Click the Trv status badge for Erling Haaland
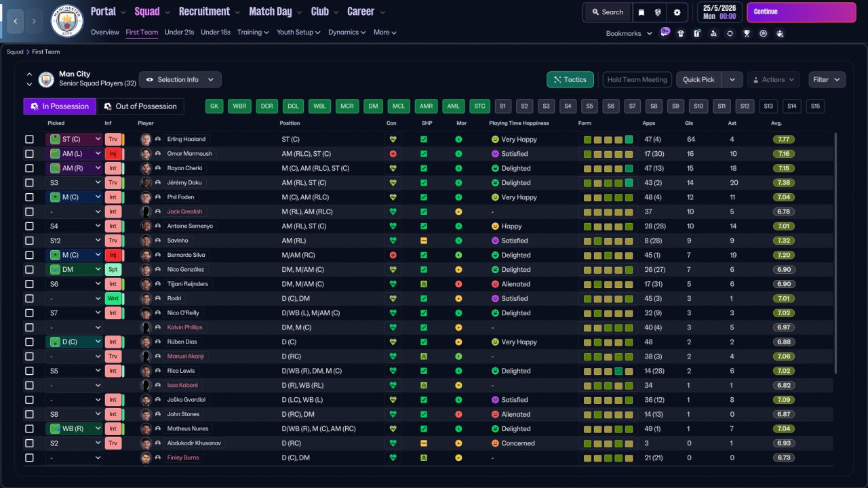868x488 pixels. 113,140
